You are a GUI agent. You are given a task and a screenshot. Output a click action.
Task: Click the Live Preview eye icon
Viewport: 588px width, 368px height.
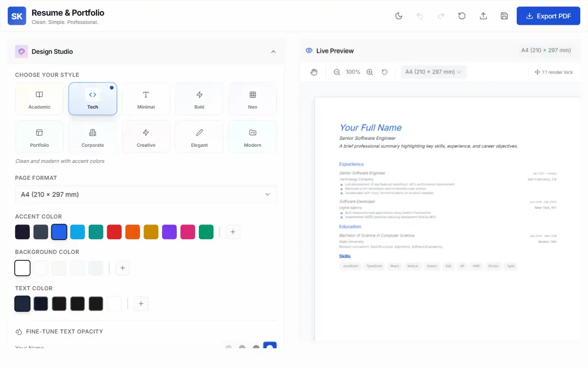(309, 51)
